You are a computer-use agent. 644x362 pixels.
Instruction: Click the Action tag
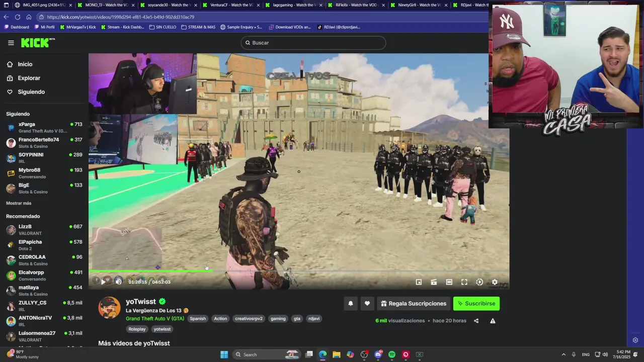pos(220,319)
